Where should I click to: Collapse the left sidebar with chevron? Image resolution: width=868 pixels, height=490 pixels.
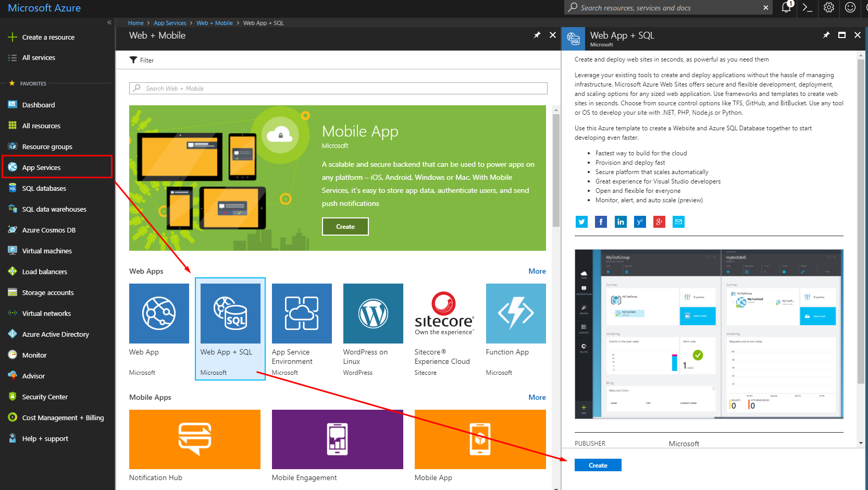tap(109, 22)
